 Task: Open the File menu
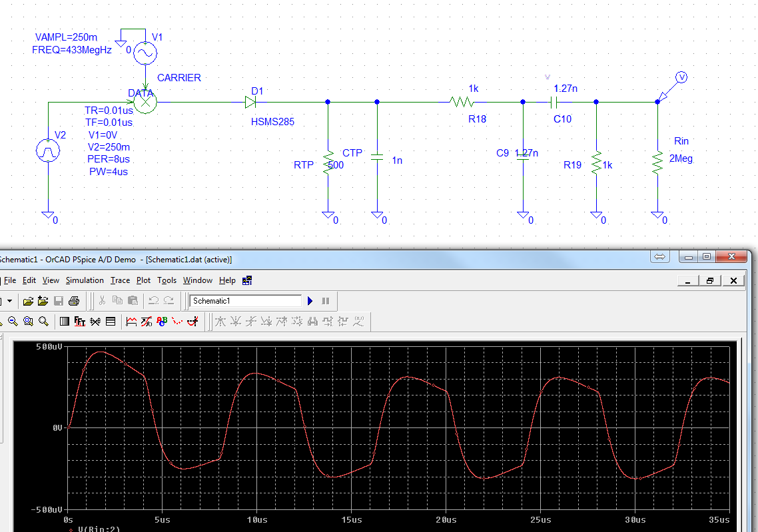(x=10, y=280)
